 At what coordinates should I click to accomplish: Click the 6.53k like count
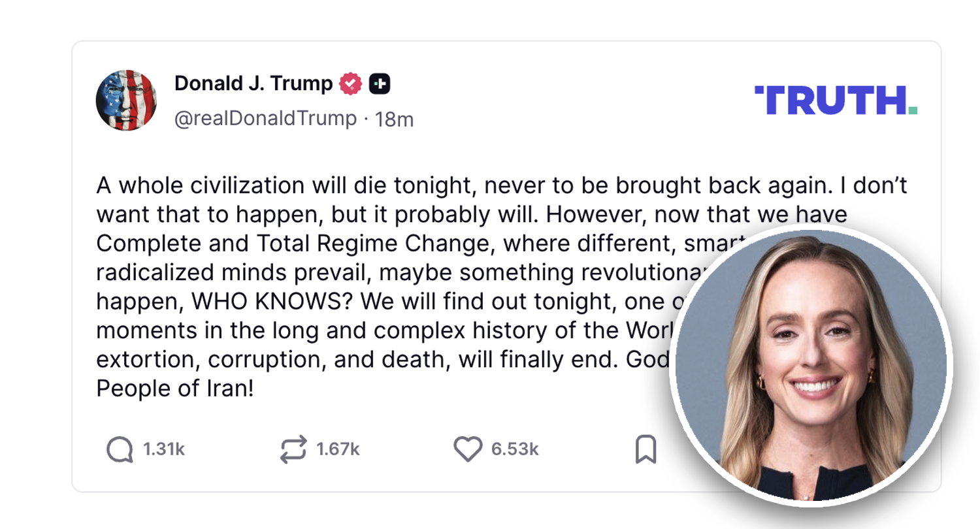[515, 449]
